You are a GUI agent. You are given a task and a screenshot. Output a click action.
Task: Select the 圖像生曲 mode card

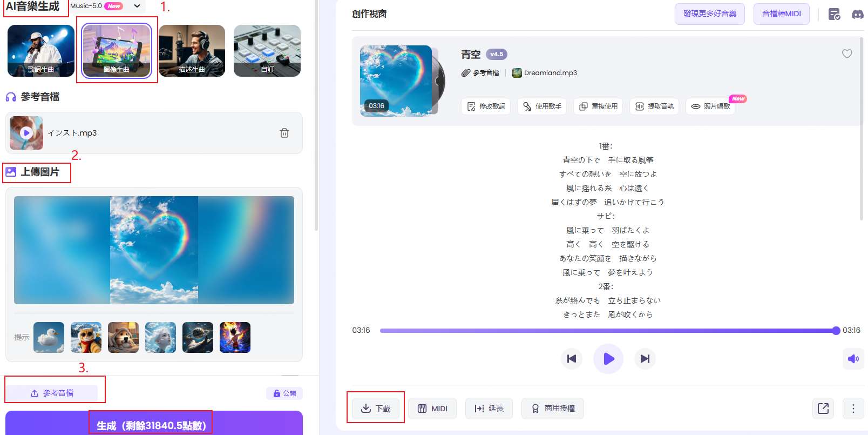pos(117,51)
